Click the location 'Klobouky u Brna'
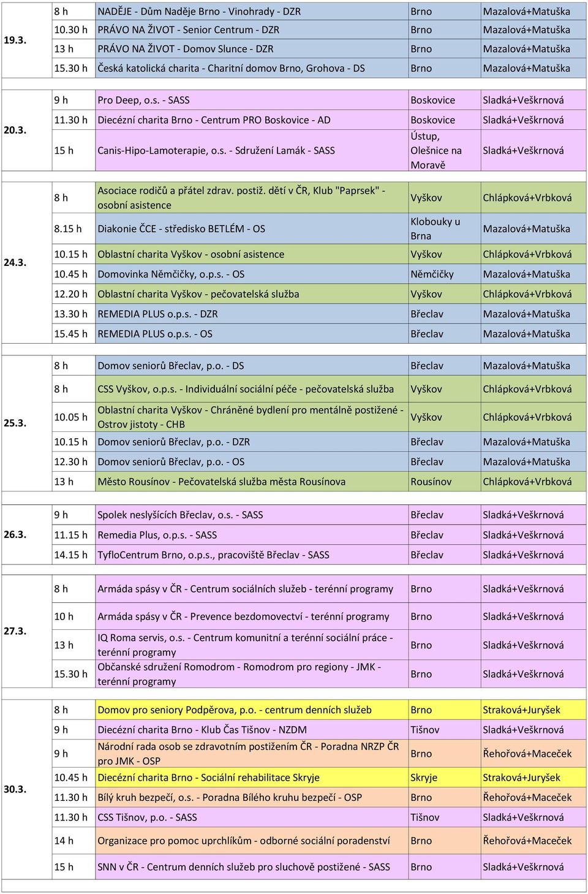 point(435,229)
